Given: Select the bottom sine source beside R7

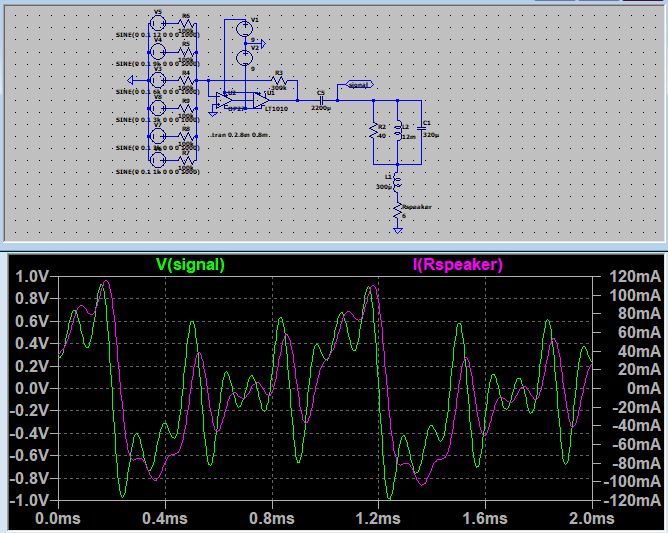Looking at the screenshot, I should (158, 160).
